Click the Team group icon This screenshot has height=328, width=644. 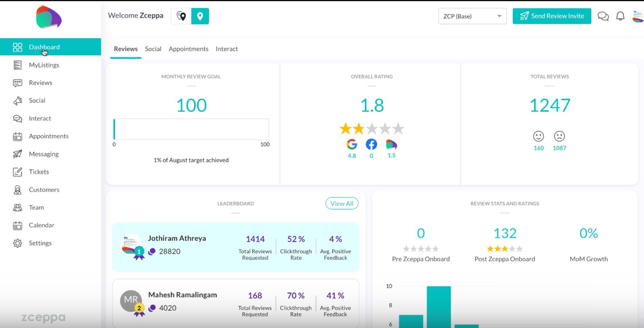pyautogui.click(x=17, y=207)
